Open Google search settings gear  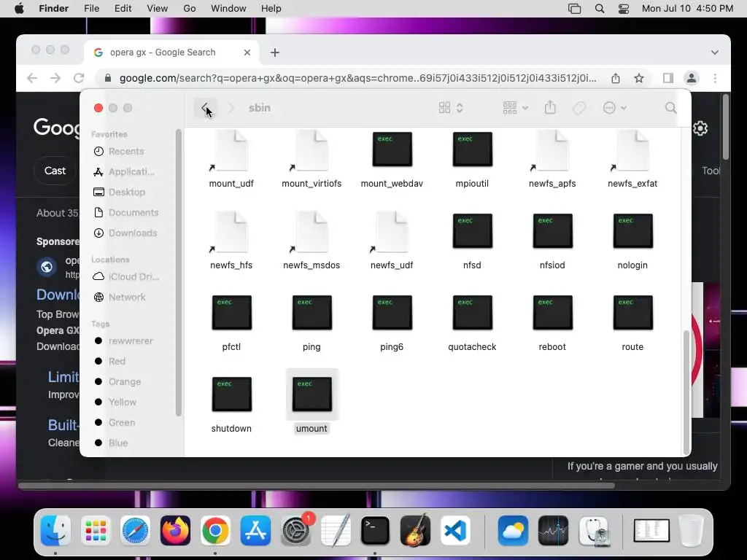[700, 128]
